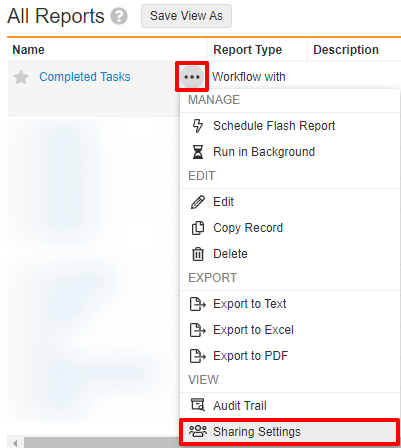Sort by the Report Type column header
The width and height of the screenshot is (401, 448).
248,50
